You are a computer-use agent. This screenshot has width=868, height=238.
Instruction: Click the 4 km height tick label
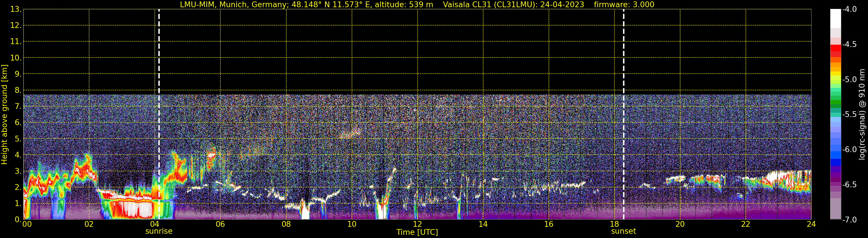coord(18,155)
